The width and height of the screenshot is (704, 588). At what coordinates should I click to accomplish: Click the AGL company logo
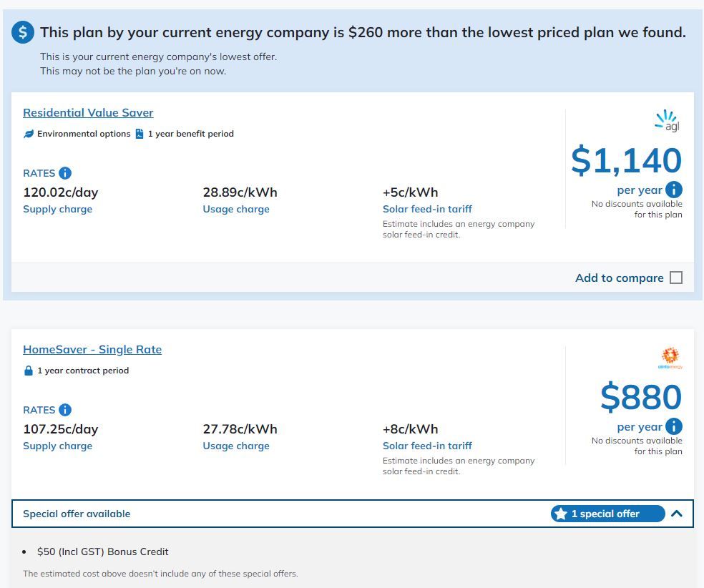667,121
